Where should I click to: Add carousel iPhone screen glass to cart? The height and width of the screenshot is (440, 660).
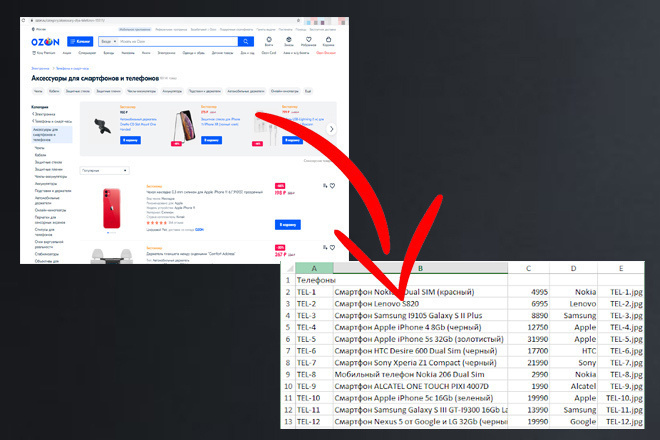pos(211,140)
